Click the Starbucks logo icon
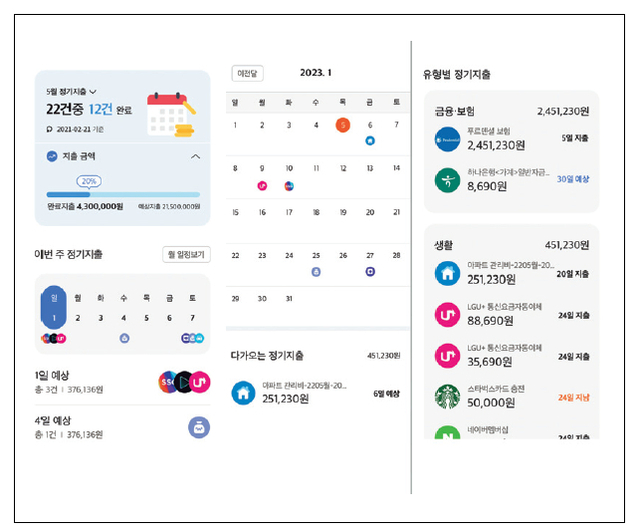The image size is (640, 532). 447,397
